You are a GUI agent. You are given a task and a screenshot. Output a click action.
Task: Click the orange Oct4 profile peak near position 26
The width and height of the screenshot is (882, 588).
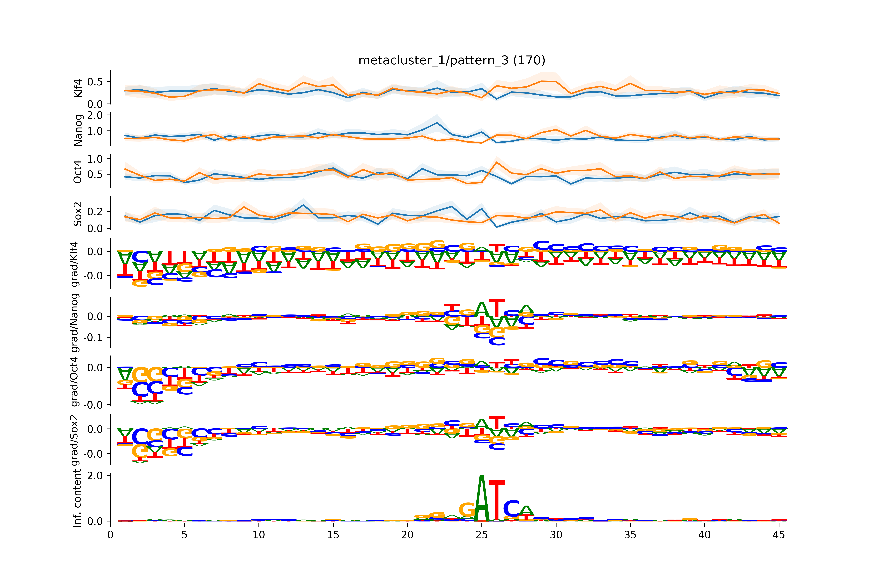tap(496, 162)
